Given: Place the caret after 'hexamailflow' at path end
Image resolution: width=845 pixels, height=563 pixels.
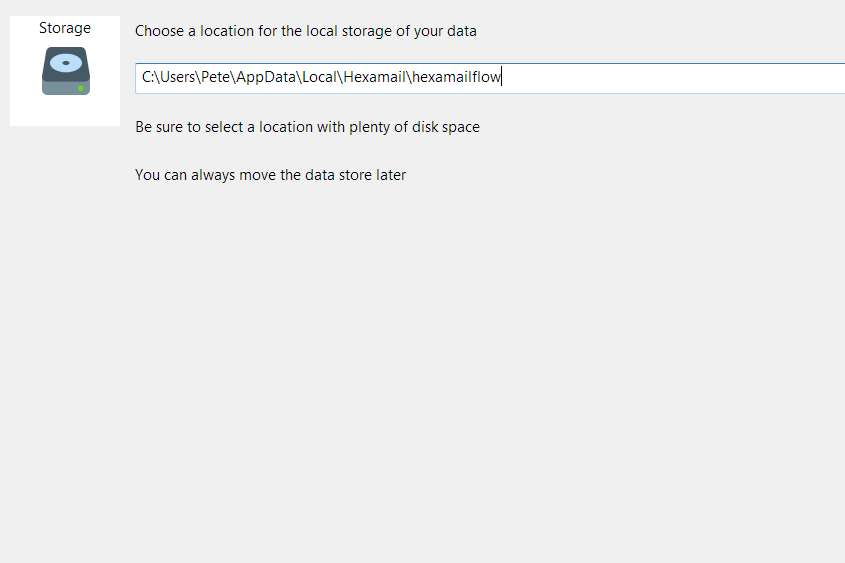Looking at the screenshot, I should click(502, 77).
